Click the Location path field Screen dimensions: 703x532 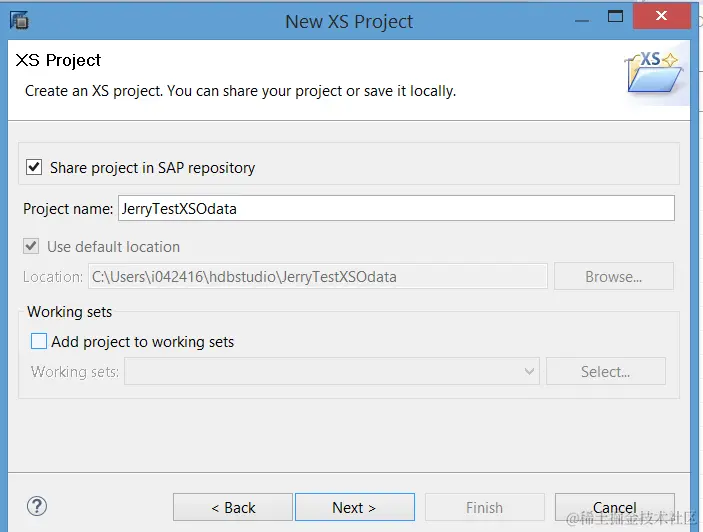click(x=317, y=277)
